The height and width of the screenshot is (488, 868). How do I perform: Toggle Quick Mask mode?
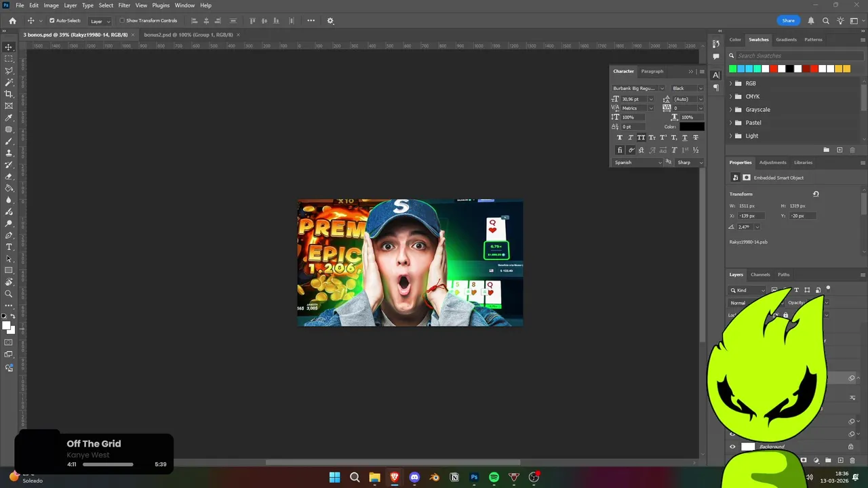pyautogui.click(x=9, y=342)
